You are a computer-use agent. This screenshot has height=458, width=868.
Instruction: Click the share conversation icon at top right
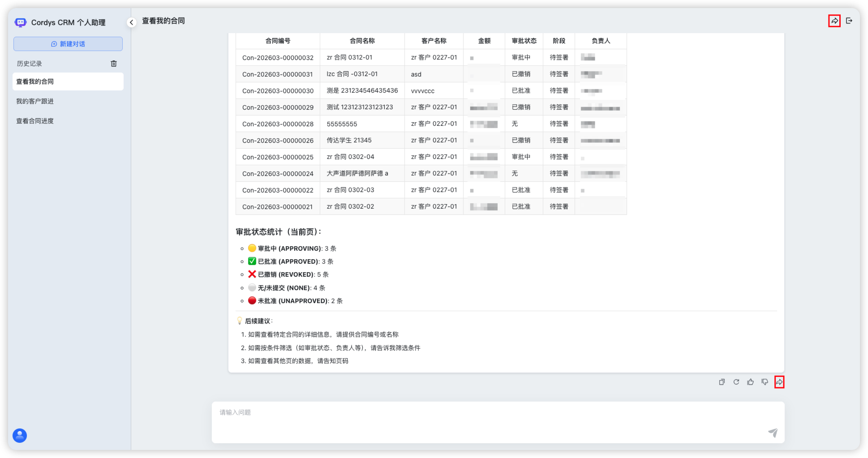click(x=833, y=20)
